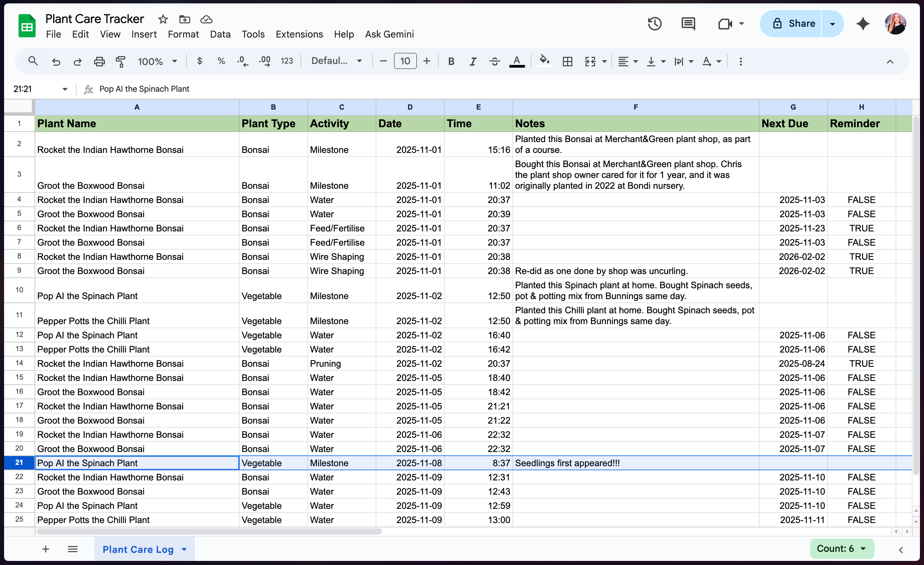The image size is (924, 565).
Task: Click the borders grid icon
Action: (x=567, y=61)
